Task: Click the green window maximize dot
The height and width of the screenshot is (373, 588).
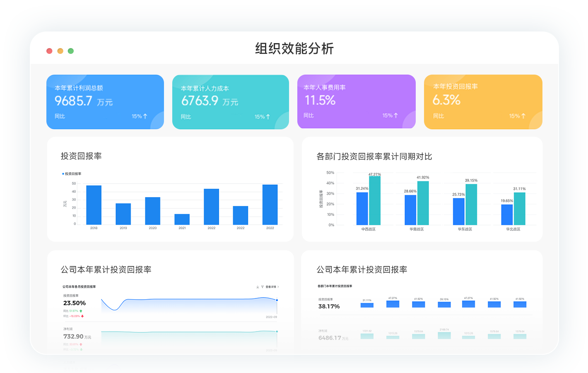Action: click(x=71, y=51)
